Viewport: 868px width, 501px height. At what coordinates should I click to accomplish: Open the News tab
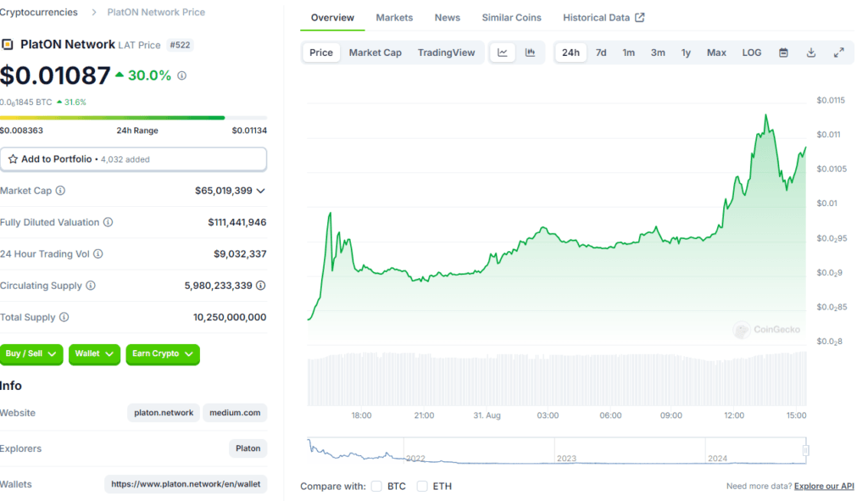click(448, 18)
